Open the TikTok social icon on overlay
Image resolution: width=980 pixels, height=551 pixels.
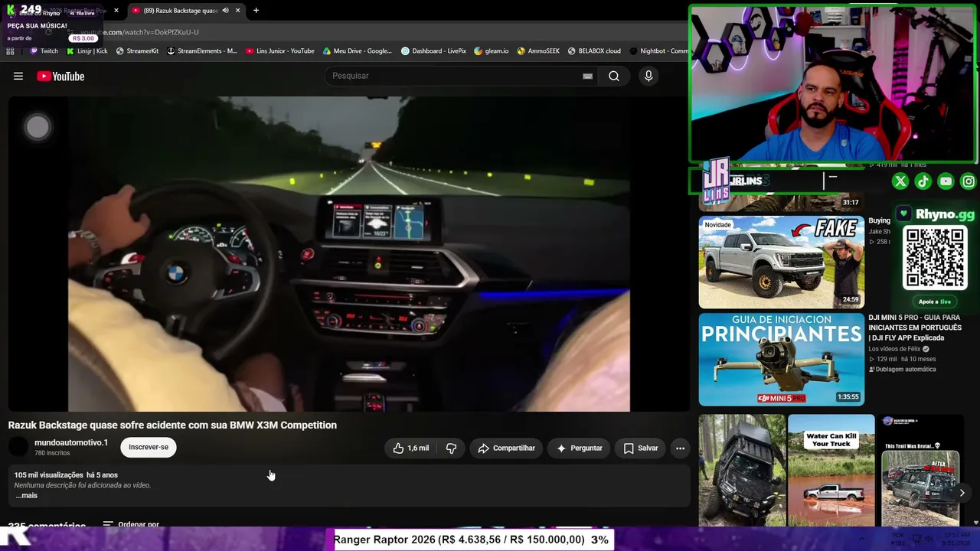click(x=923, y=181)
